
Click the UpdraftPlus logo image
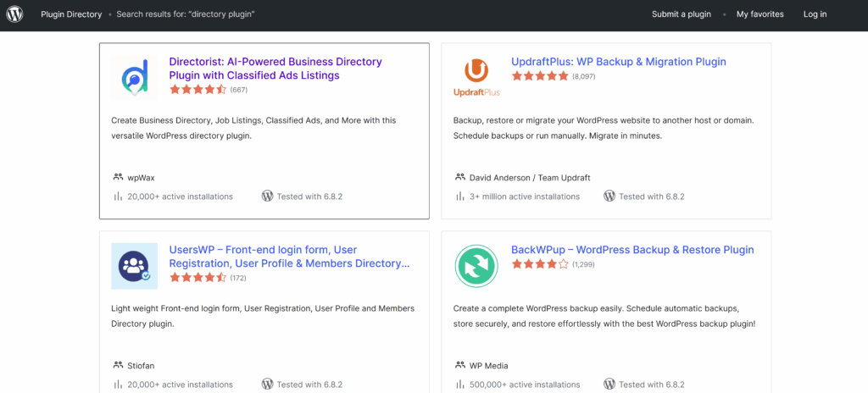(x=476, y=77)
